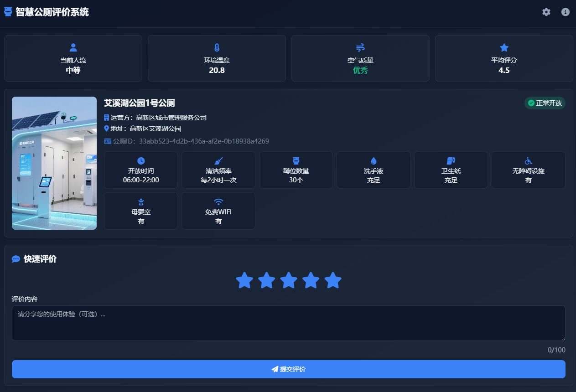The height and width of the screenshot is (392, 576).
Task: Click the 30个 stall count value
Action: 296,180
